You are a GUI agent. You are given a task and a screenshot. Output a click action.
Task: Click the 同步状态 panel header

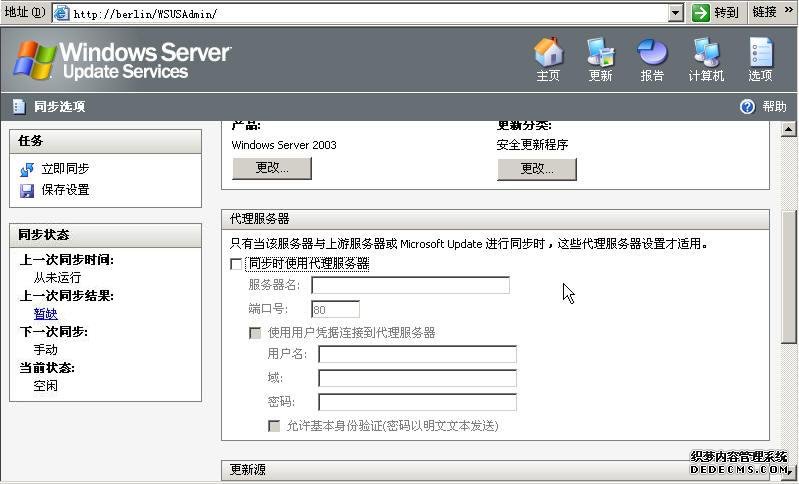pyautogui.click(x=105, y=235)
